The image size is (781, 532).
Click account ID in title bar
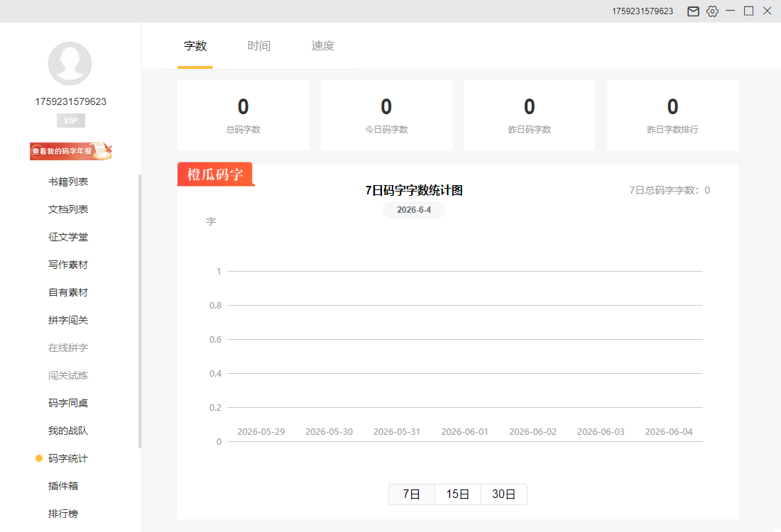(643, 11)
